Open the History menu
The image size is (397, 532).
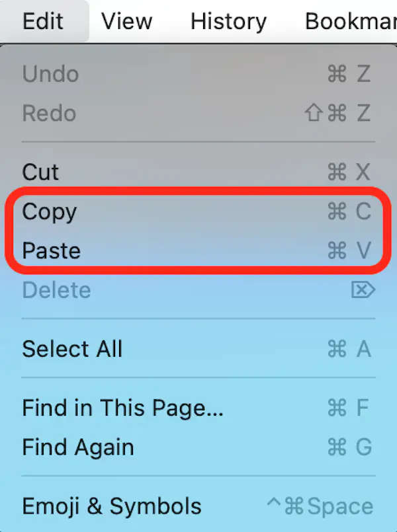[x=228, y=21]
